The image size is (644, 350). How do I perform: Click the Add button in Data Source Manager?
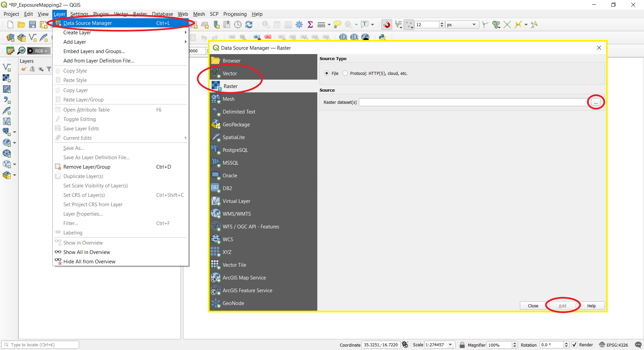(562, 306)
